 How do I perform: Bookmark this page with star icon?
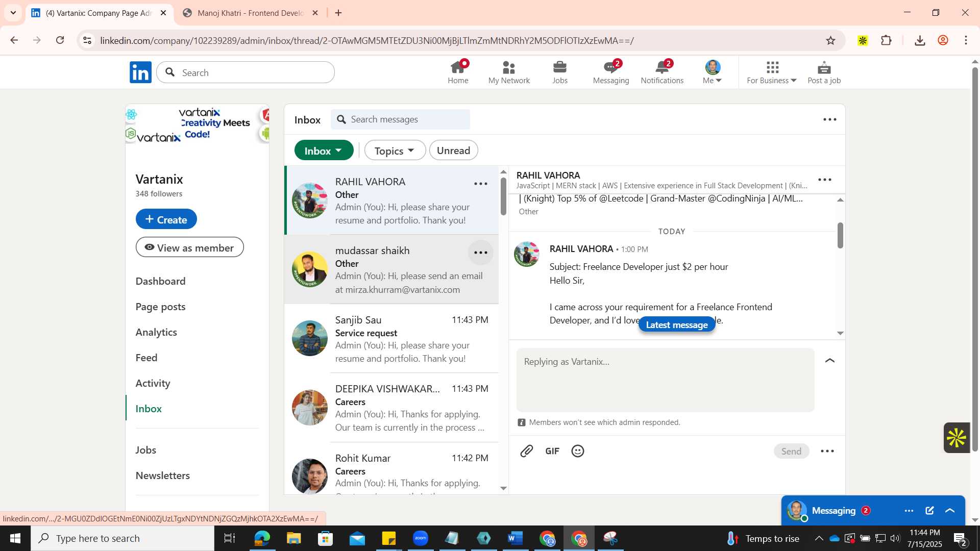[x=831, y=40]
